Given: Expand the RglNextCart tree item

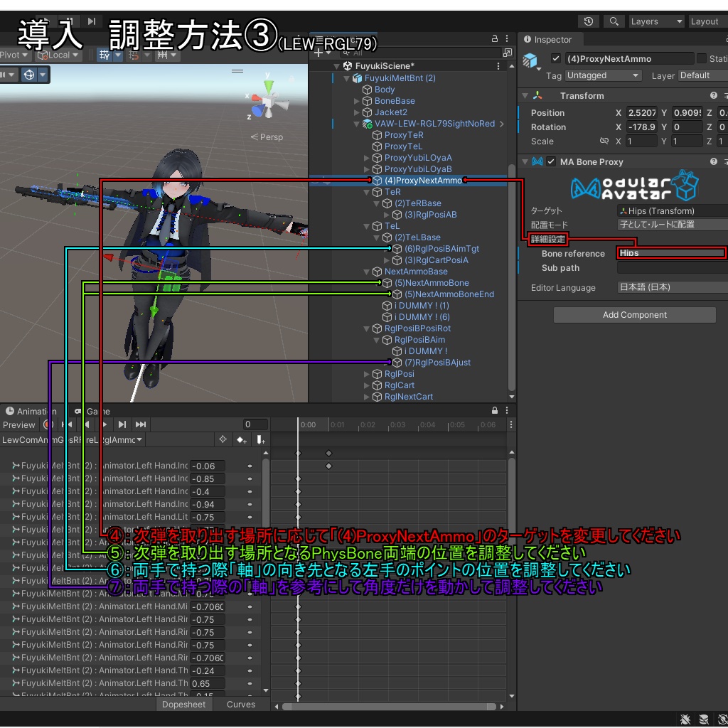Looking at the screenshot, I should click(366, 397).
